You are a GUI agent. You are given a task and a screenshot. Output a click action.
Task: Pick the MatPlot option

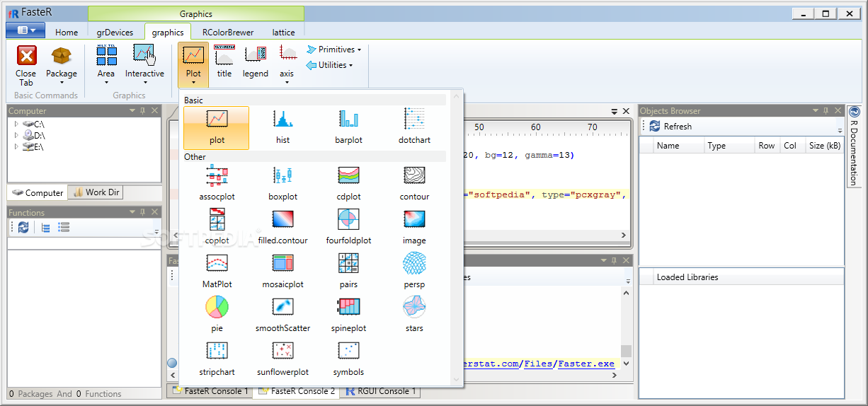(x=217, y=272)
